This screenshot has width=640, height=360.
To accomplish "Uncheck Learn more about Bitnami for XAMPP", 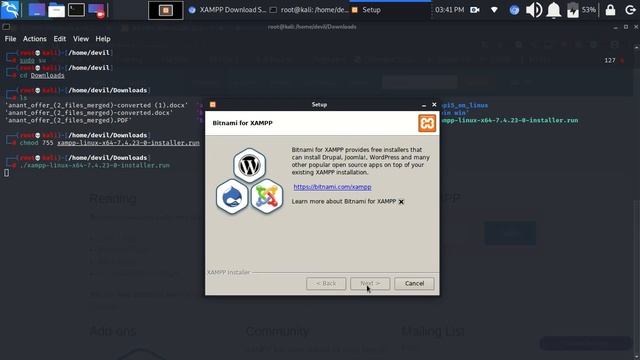I will tap(401, 202).
